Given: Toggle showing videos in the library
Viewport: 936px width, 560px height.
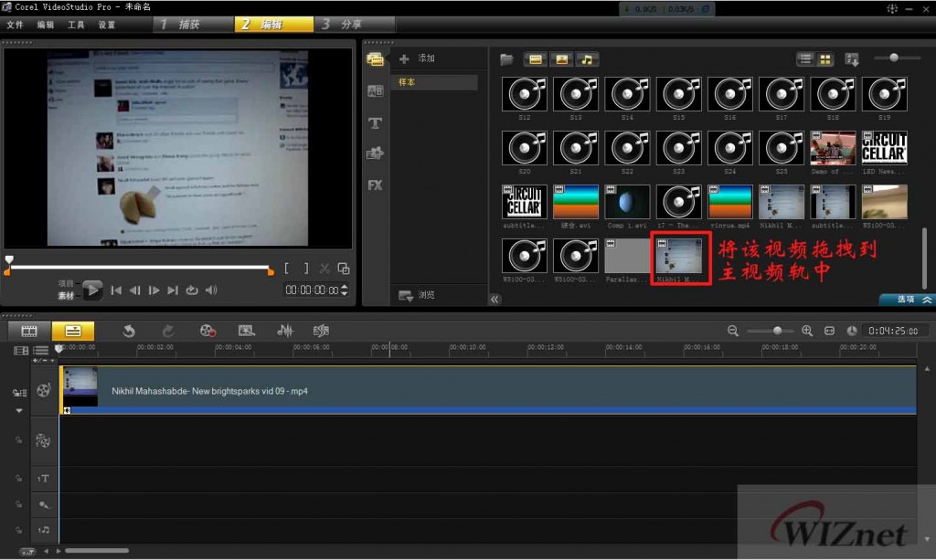Looking at the screenshot, I should 536,59.
